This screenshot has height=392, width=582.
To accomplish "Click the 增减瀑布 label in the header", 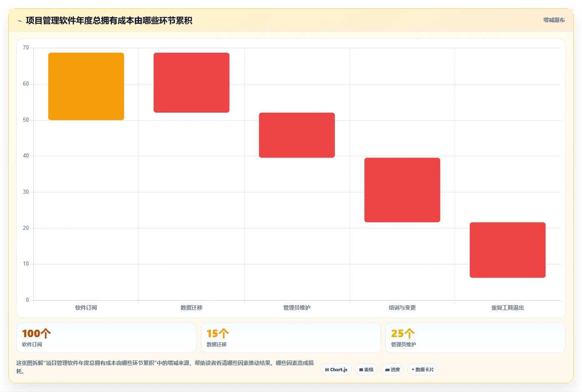I will pos(554,20).
